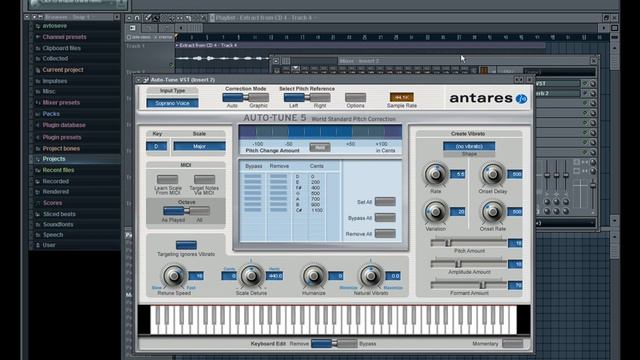Toggle Select Pitch Reference Left/Right switch

(307, 98)
